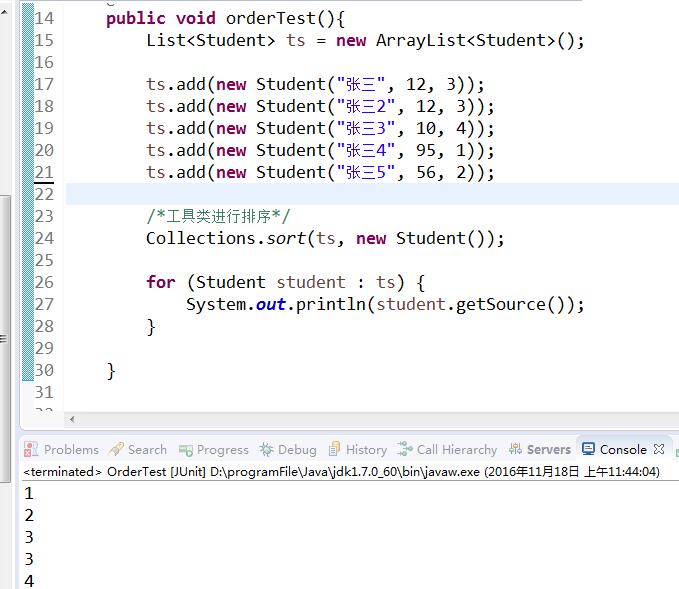This screenshot has height=589, width=679.
Task: Show the Call Hierarchy tab
Action: (x=447, y=450)
